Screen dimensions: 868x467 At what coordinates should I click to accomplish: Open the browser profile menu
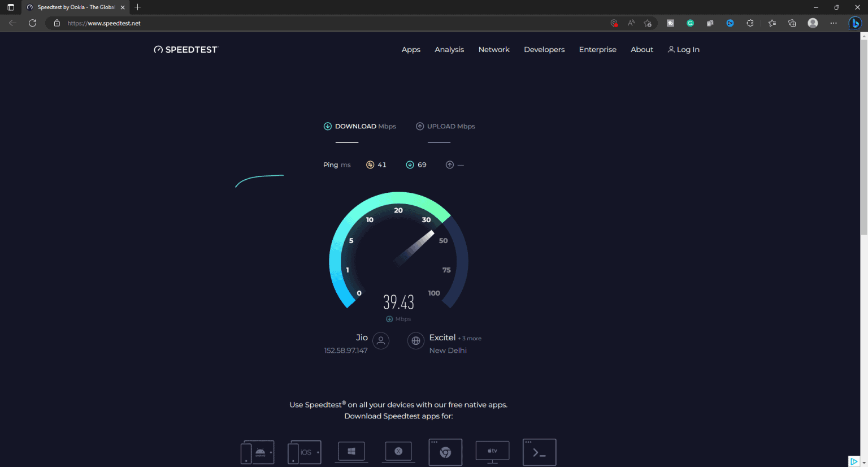813,23
